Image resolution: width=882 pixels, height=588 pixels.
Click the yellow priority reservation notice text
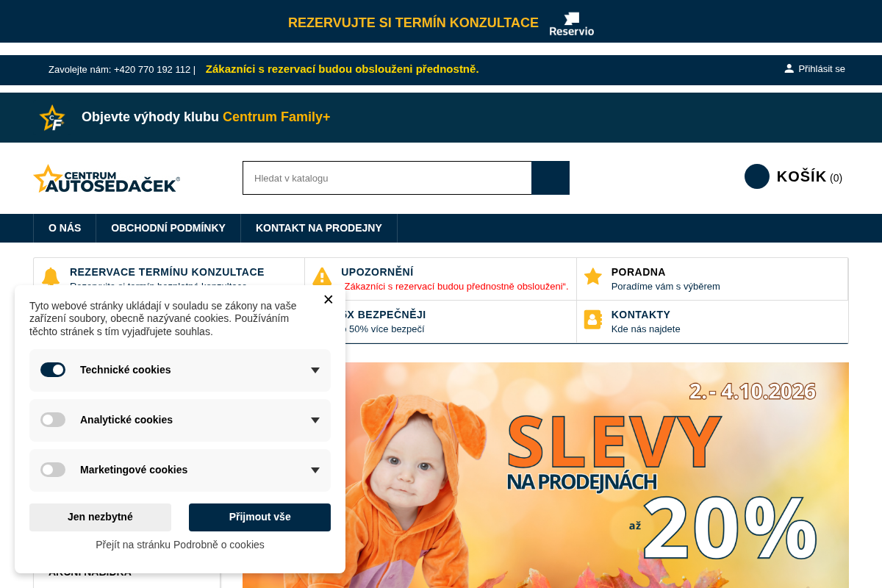click(x=342, y=69)
